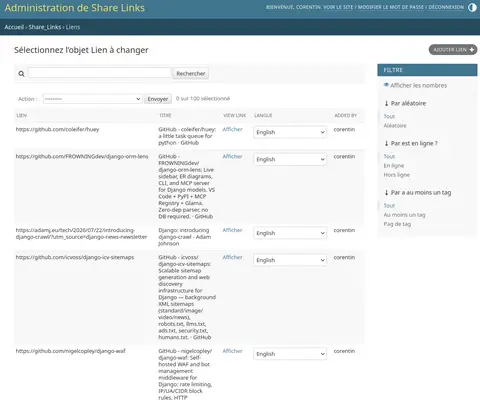This screenshot has width=480, height=400.
Task: Open the Action dropdown
Action: pos(92,99)
